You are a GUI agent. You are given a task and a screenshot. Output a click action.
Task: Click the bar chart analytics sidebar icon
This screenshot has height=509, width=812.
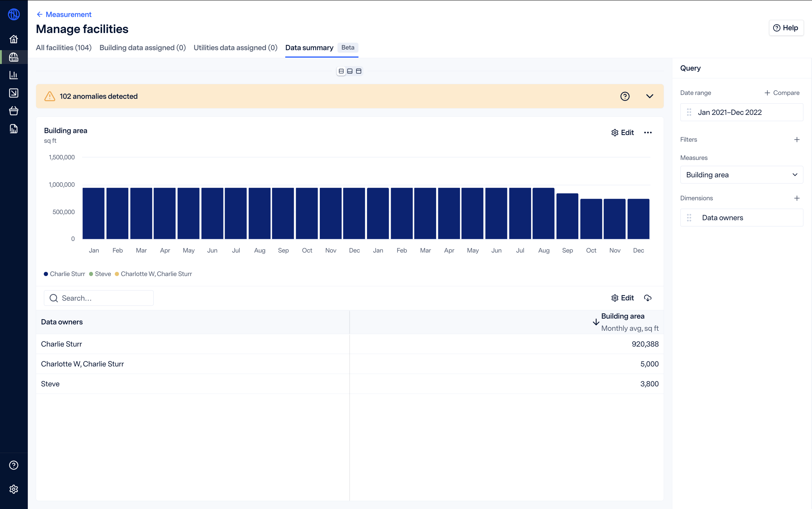(14, 75)
